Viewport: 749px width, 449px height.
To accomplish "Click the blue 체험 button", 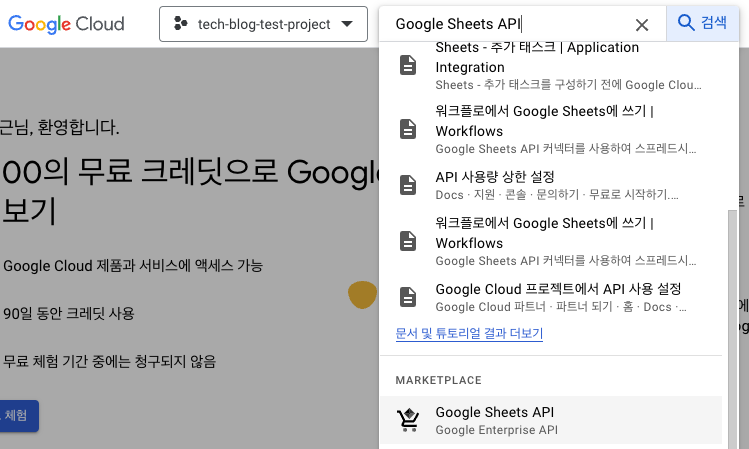I will (17, 416).
